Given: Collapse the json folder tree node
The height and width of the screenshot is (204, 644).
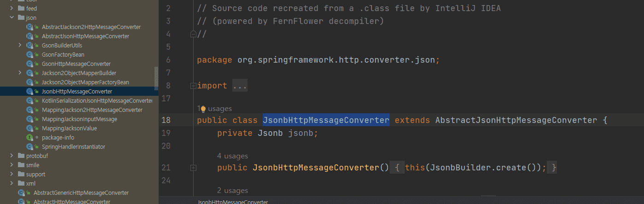Looking at the screenshot, I should (12, 18).
